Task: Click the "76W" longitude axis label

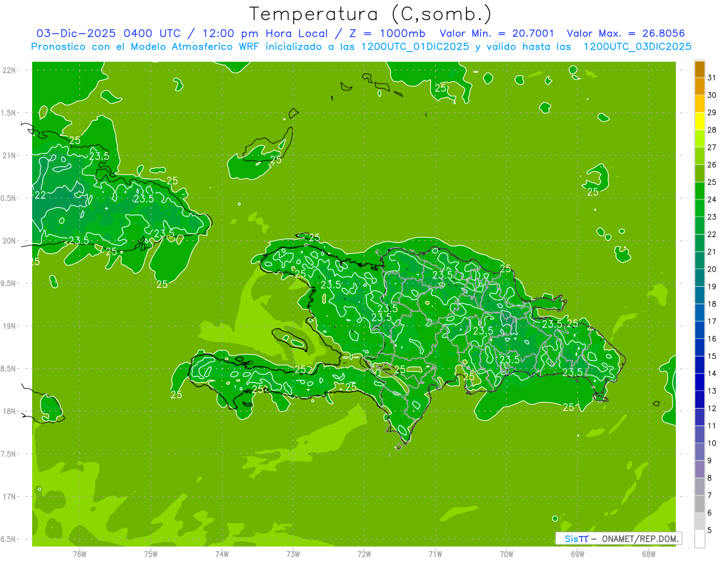Action: pyautogui.click(x=79, y=554)
